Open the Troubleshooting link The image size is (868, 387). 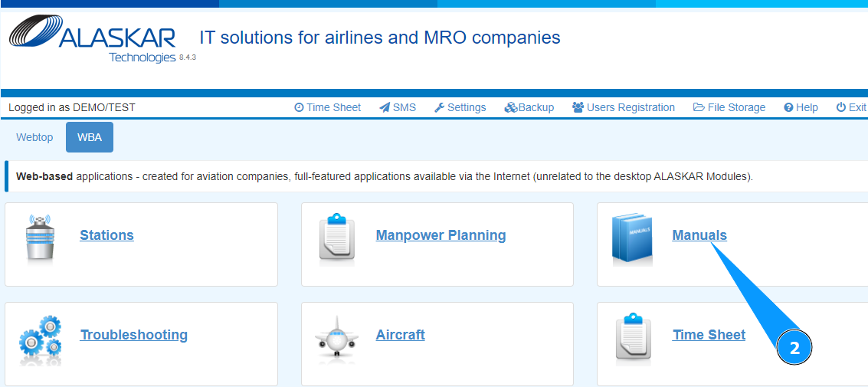click(133, 335)
